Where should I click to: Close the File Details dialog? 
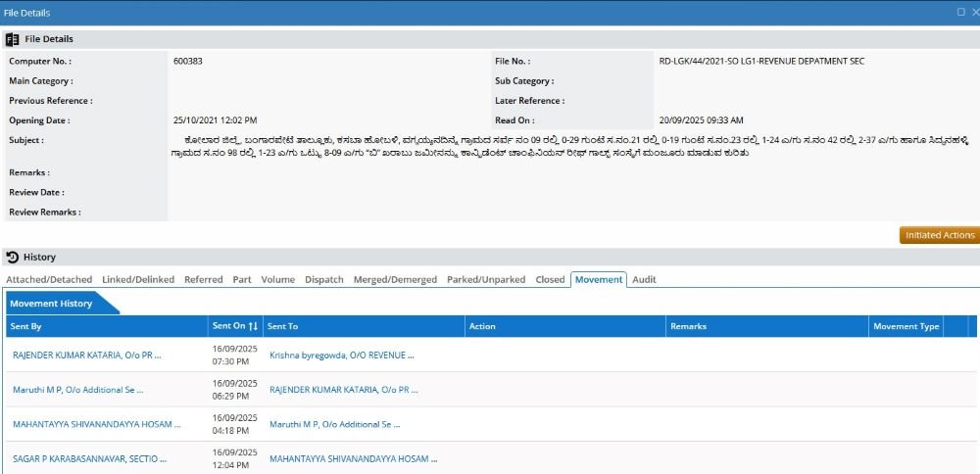(x=974, y=12)
